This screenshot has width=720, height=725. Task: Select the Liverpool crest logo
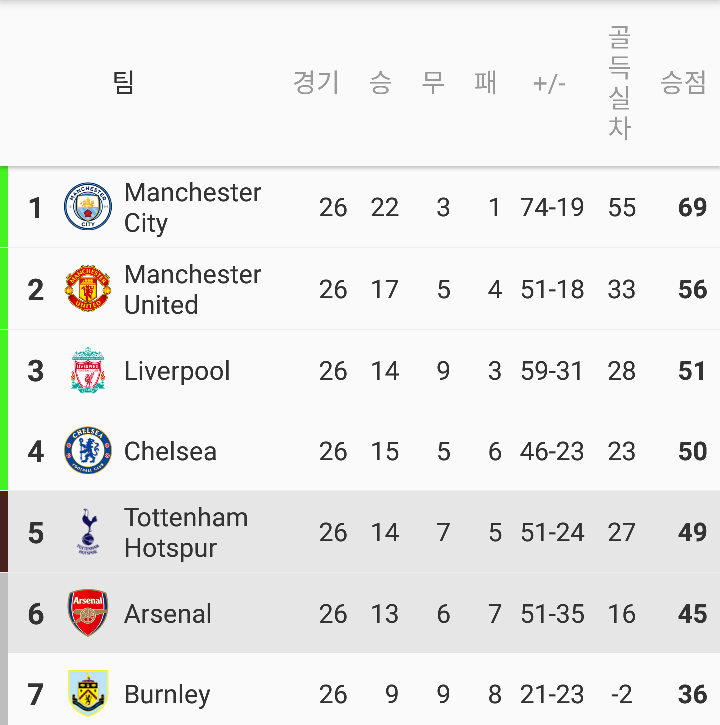click(88, 370)
